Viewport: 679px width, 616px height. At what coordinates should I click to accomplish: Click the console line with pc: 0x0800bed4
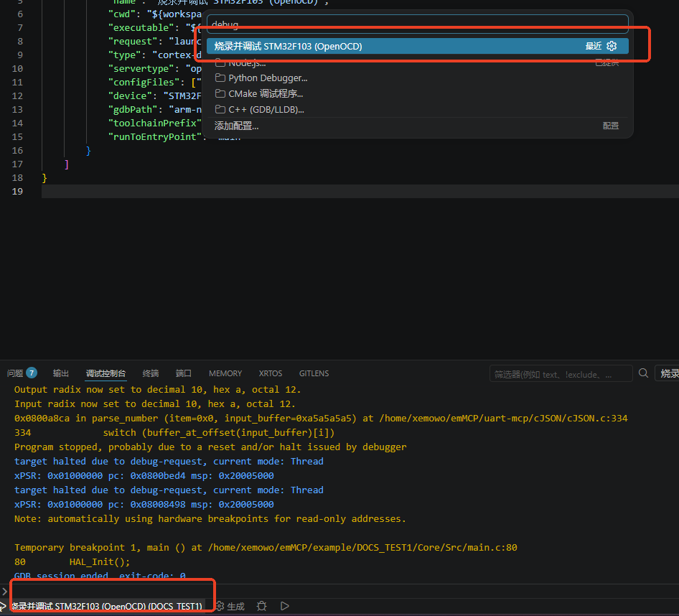(144, 476)
